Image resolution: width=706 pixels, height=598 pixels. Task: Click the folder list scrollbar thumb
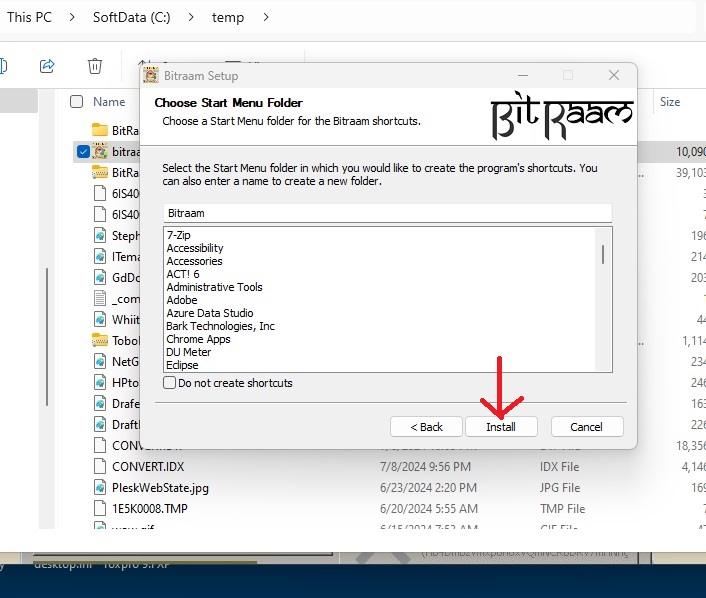tap(603, 254)
